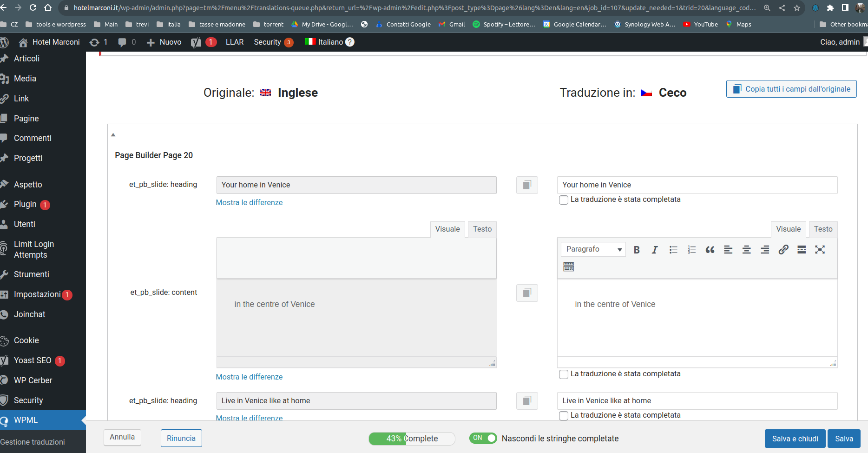The image size is (868, 453).
Task: Show differences for first heading
Action: pos(249,202)
